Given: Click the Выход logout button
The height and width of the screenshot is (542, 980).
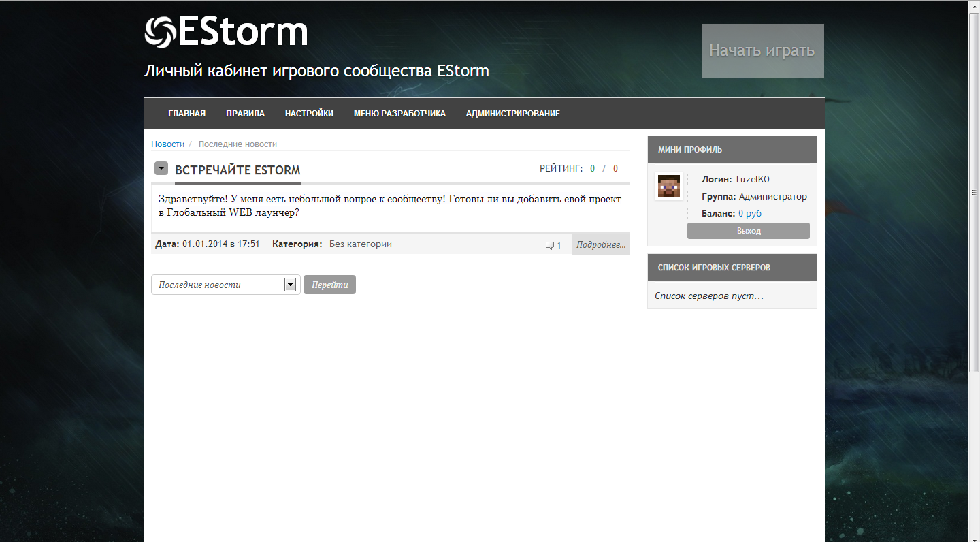Looking at the screenshot, I should click(749, 231).
